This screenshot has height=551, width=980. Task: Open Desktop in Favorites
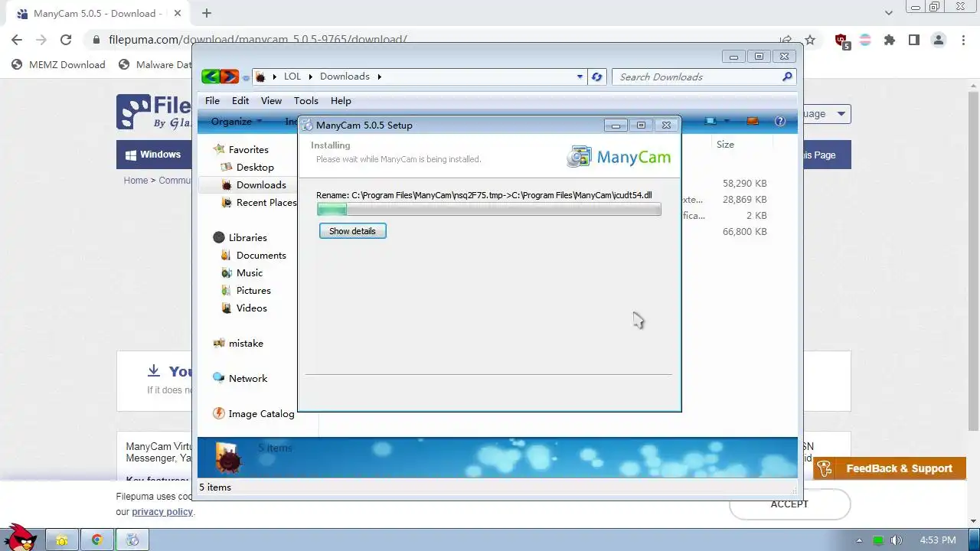tap(255, 167)
